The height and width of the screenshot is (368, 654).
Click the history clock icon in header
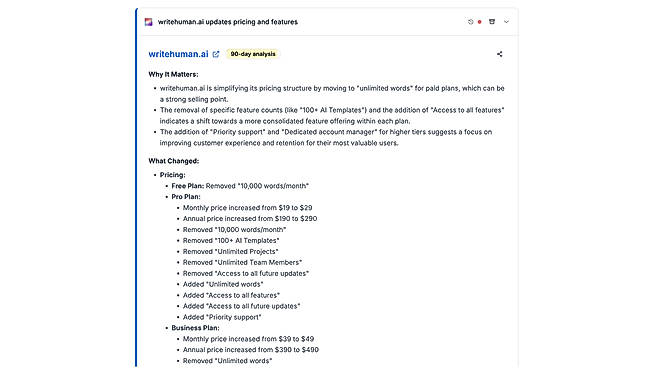click(x=470, y=22)
